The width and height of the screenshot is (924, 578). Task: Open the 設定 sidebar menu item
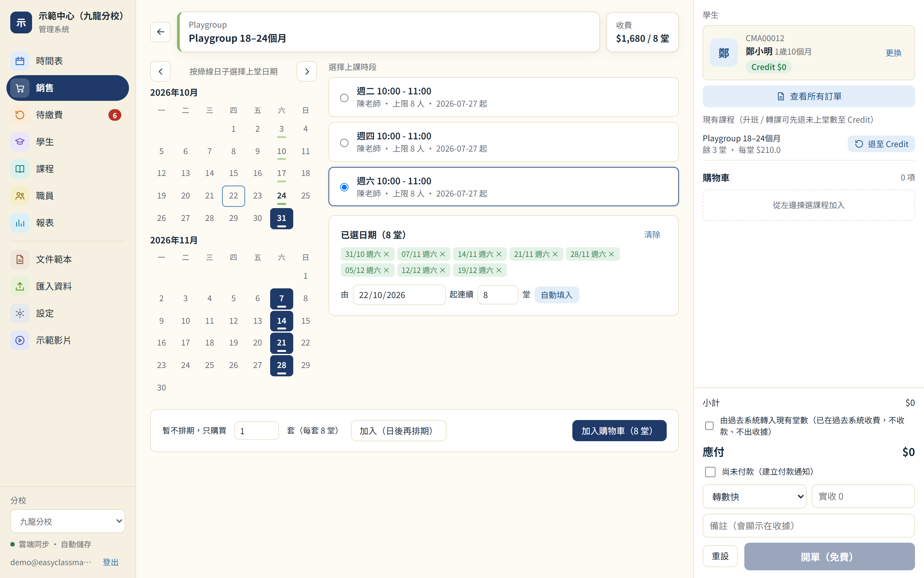coord(68,313)
